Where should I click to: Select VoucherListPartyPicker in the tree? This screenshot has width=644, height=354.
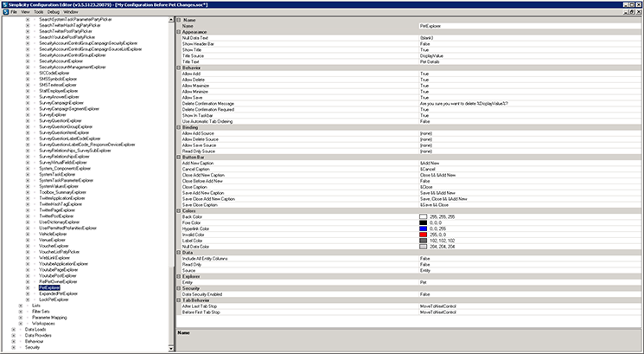click(x=59, y=252)
